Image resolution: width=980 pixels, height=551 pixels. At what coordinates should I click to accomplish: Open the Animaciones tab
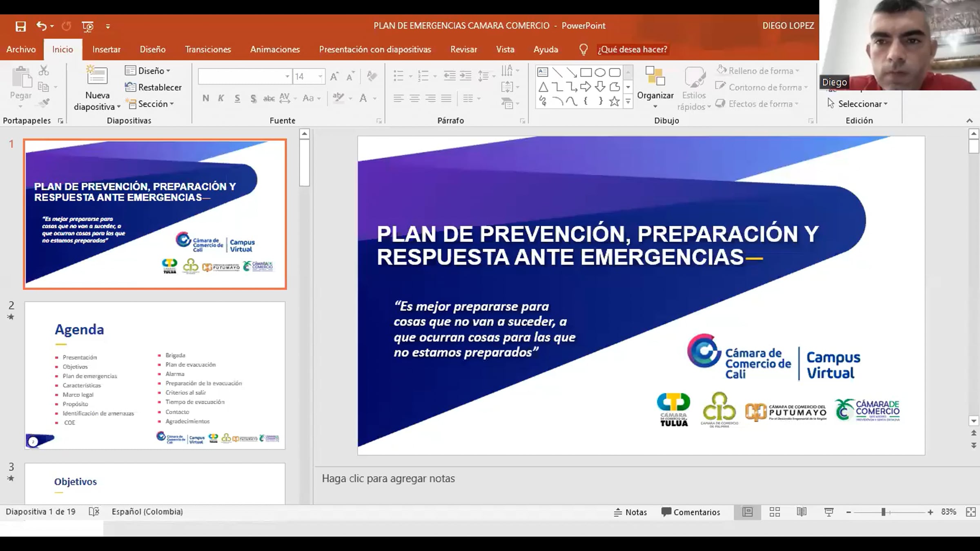click(x=275, y=49)
